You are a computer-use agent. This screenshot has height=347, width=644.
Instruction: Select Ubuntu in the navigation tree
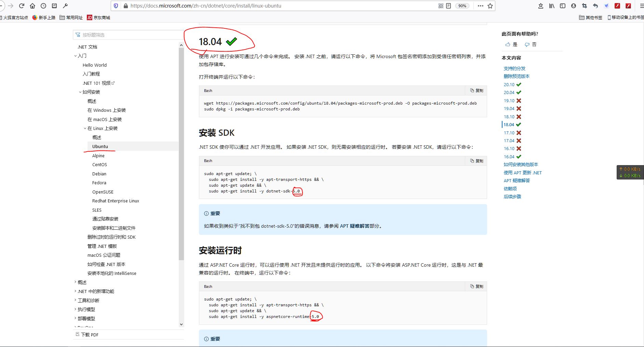(x=100, y=146)
